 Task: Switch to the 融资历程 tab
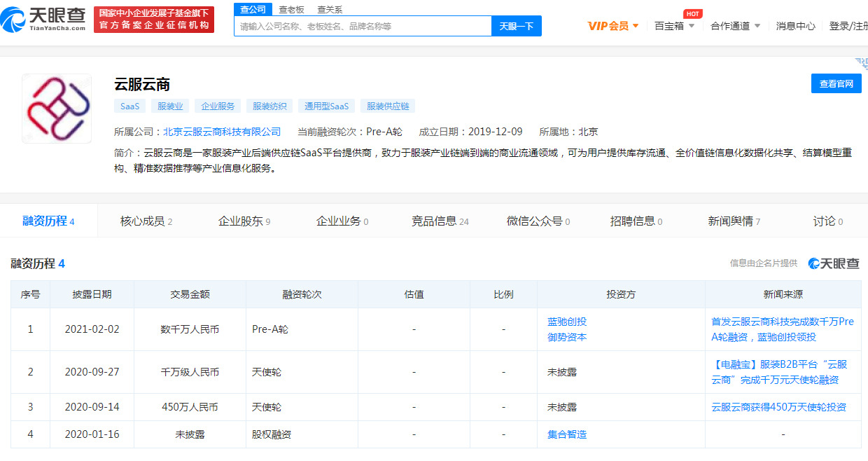pos(48,221)
